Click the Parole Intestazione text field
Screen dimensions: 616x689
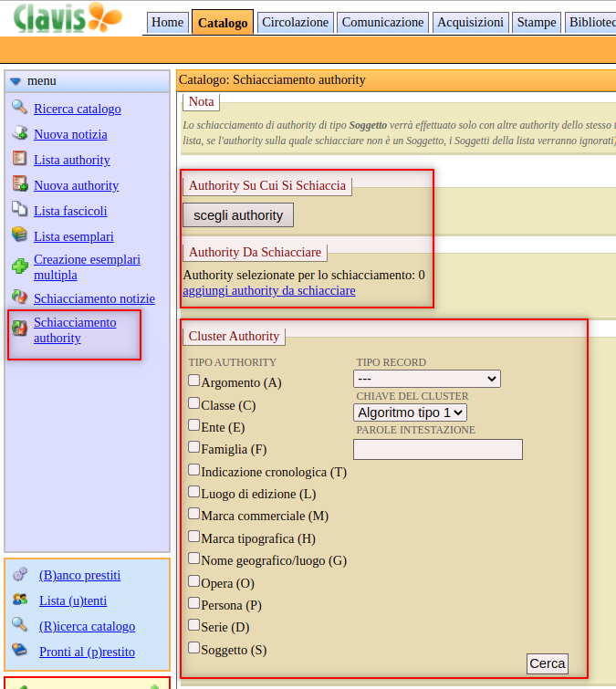coord(437,449)
